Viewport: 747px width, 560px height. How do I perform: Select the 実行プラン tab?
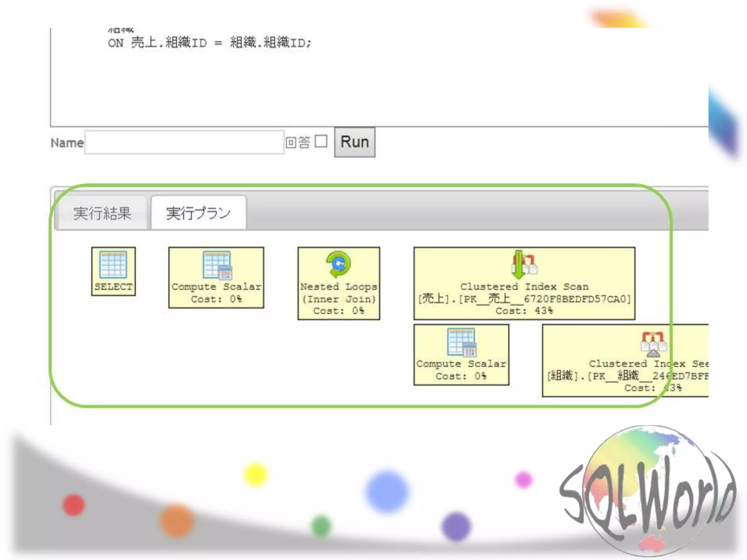point(198,213)
